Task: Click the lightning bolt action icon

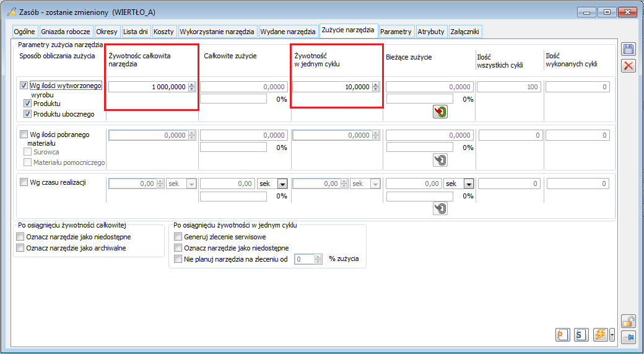Action: (601, 335)
